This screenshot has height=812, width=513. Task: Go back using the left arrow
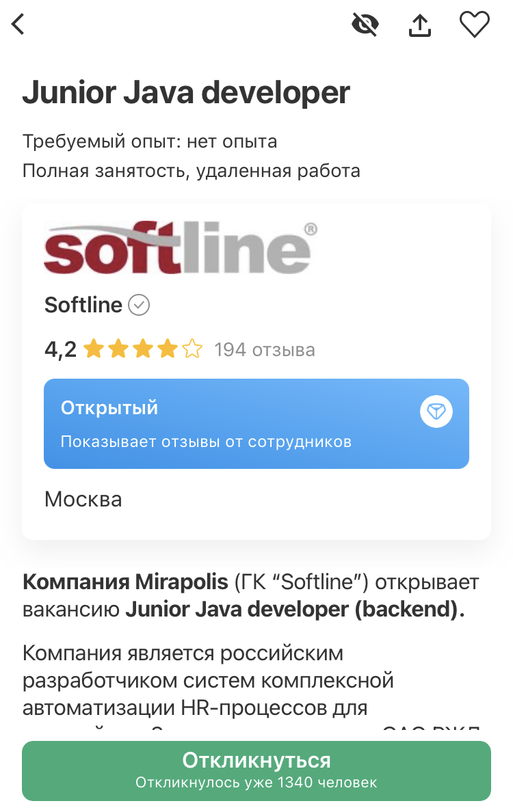[18, 25]
